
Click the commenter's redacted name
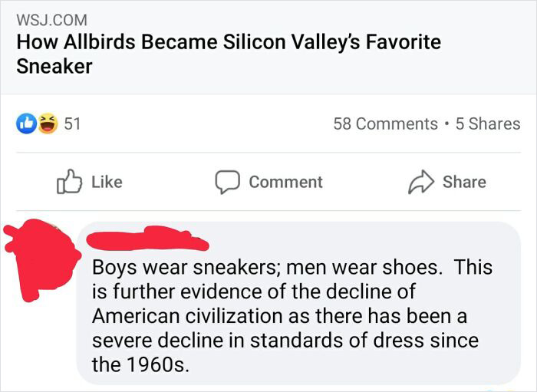click(146, 237)
